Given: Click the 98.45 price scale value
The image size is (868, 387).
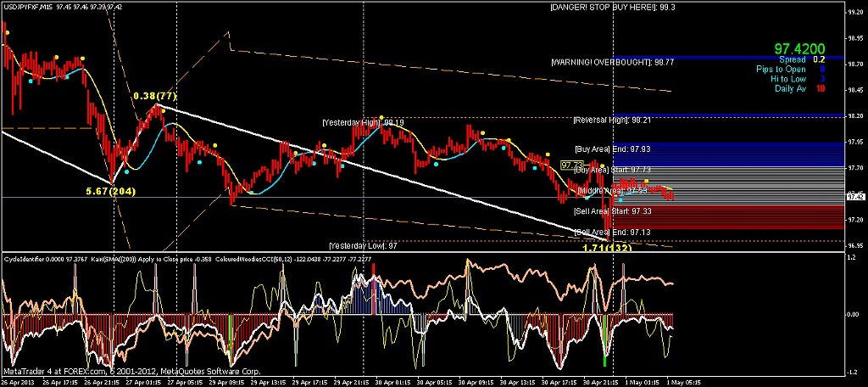Looking at the screenshot, I should pos(854,90).
